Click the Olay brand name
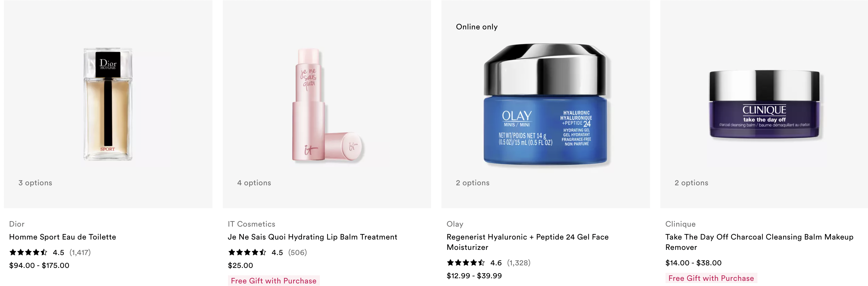The image size is (868, 286). click(x=455, y=224)
